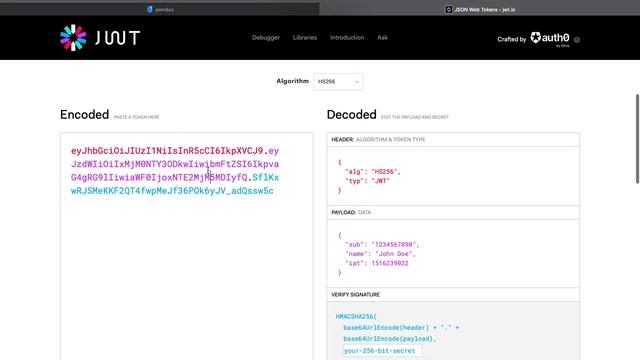Screen dimensions: 640x360
Task: Open the Libraries nav link
Action: pos(305,38)
